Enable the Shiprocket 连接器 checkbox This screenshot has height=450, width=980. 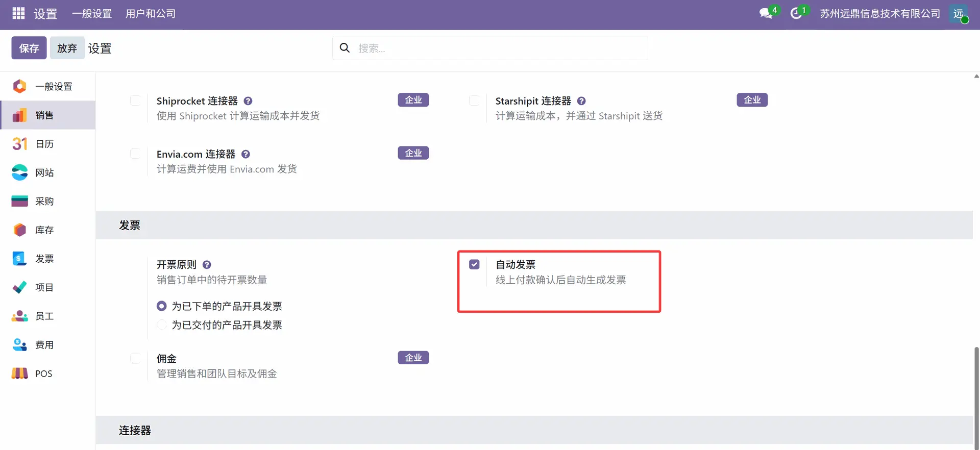click(135, 101)
